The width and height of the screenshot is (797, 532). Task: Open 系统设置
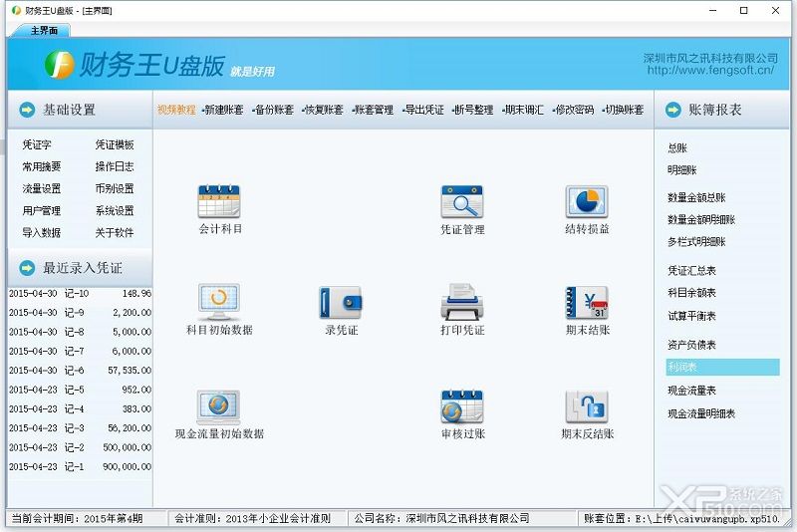(115, 211)
